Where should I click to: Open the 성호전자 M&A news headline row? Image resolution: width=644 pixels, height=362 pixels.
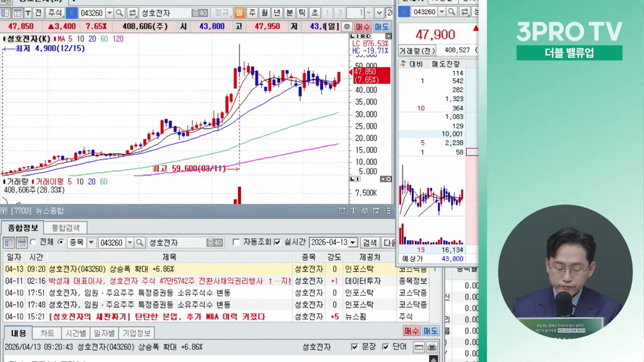[157, 316]
